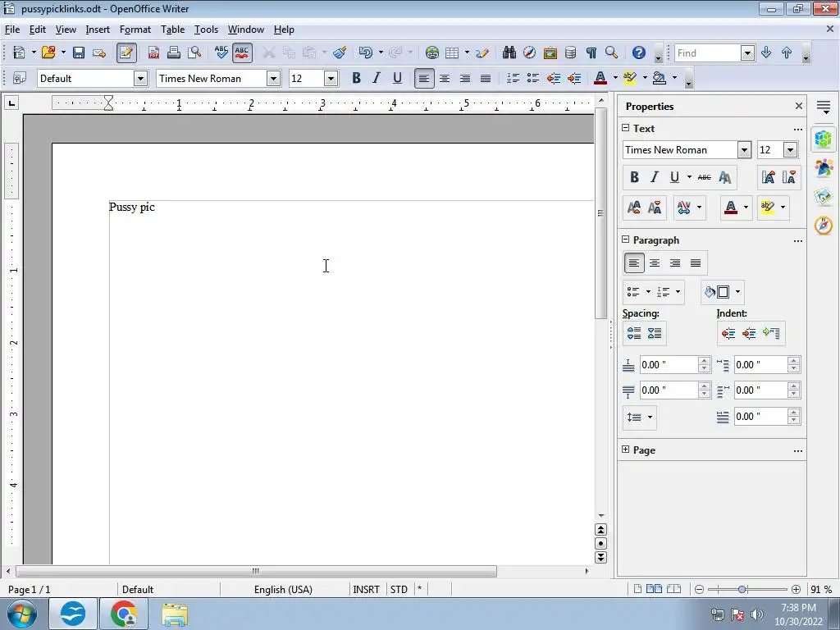
Task: Open the Insert menu
Action: (98, 30)
